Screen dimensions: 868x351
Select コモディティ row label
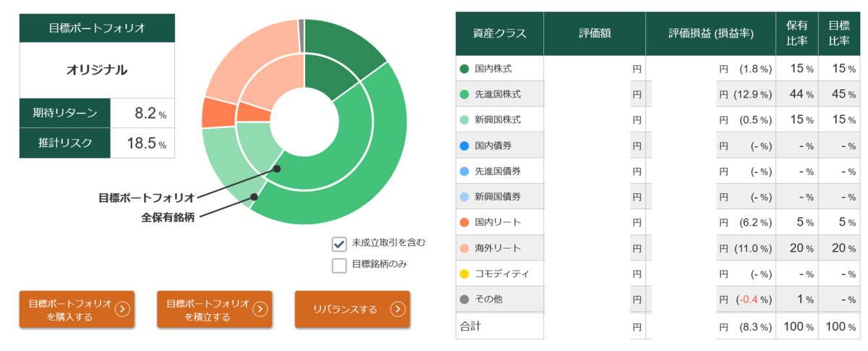pyautogui.click(x=502, y=274)
